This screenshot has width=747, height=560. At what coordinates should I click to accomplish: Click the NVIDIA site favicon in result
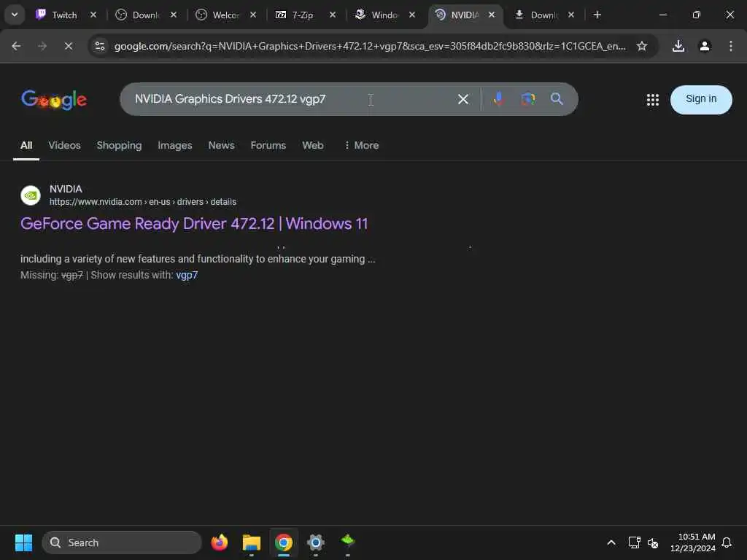pos(31,195)
